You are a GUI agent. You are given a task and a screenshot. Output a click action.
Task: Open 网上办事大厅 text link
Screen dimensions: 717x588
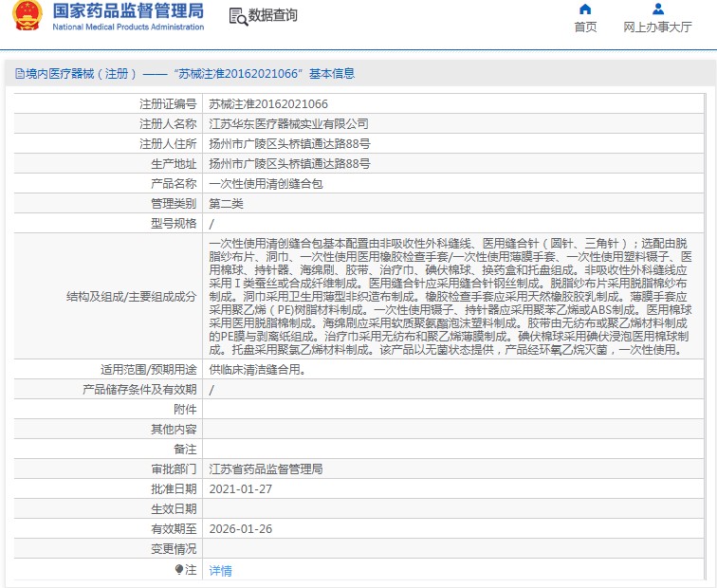click(x=657, y=27)
